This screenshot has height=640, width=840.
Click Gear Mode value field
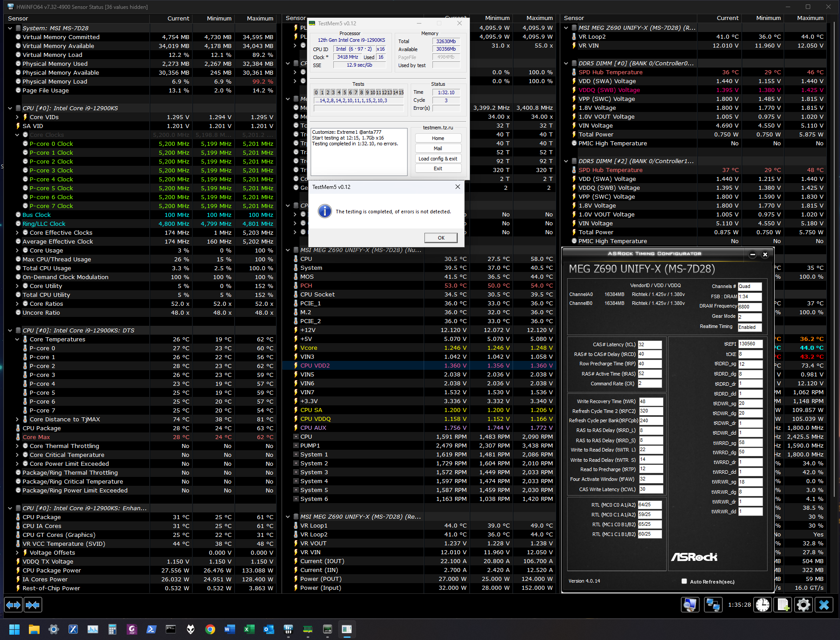click(750, 317)
